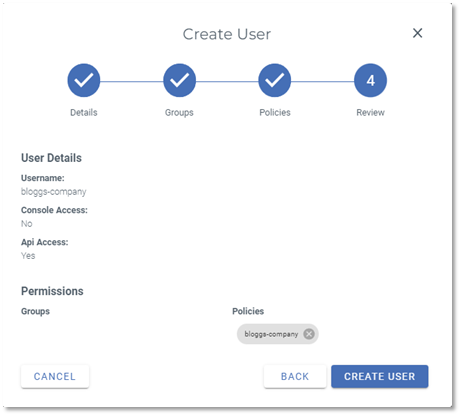461x416 pixels.
Task: Click the Review step label
Action: (370, 112)
